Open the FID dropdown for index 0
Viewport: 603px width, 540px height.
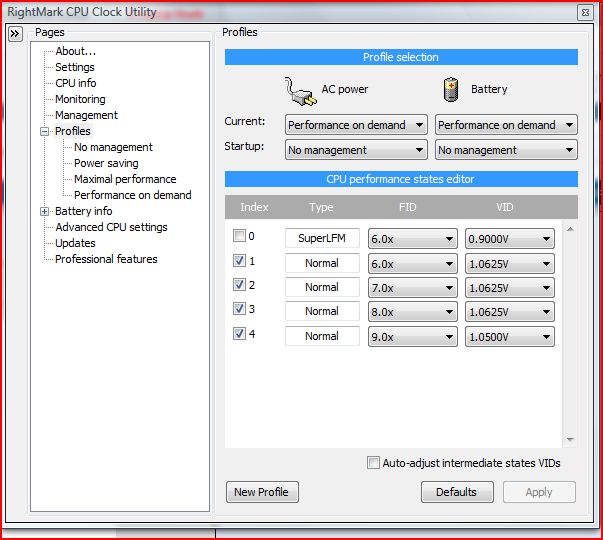(413, 239)
